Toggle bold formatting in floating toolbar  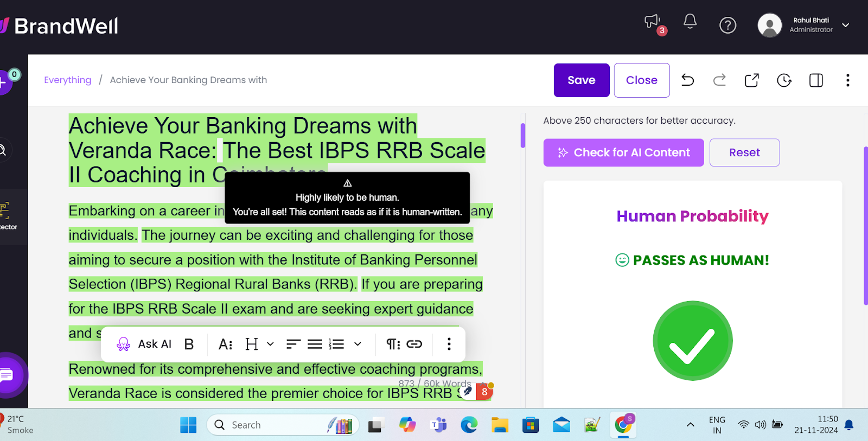[x=189, y=344]
